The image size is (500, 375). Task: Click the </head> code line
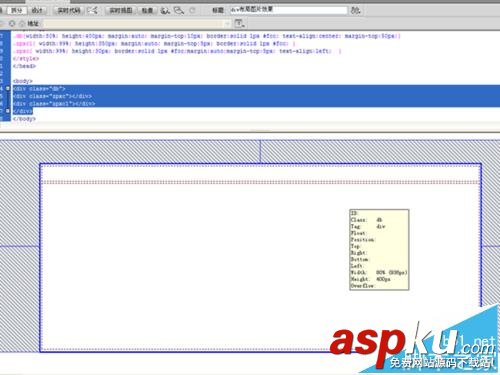tap(24, 66)
